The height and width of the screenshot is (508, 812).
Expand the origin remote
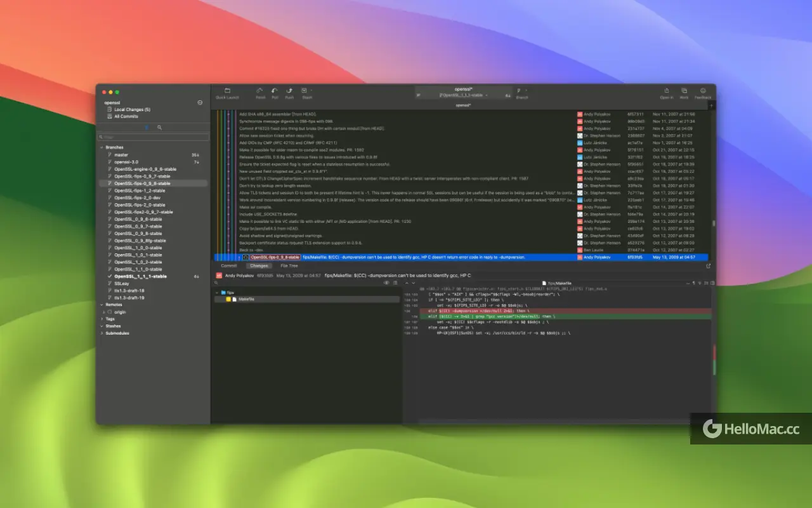tap(104, 312)
